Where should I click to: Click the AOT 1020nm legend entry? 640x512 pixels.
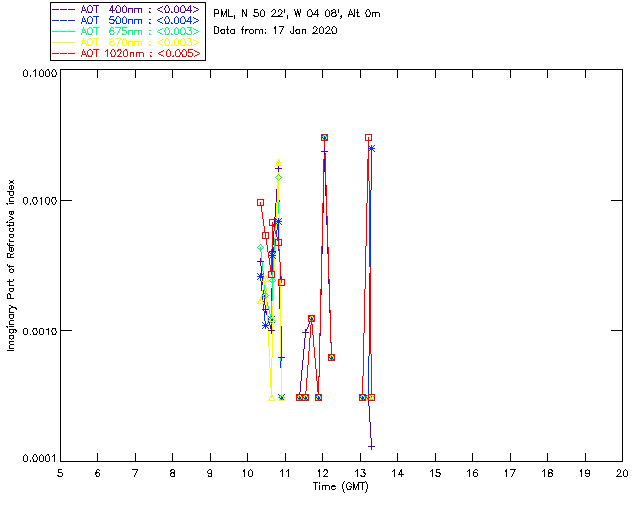127,53
